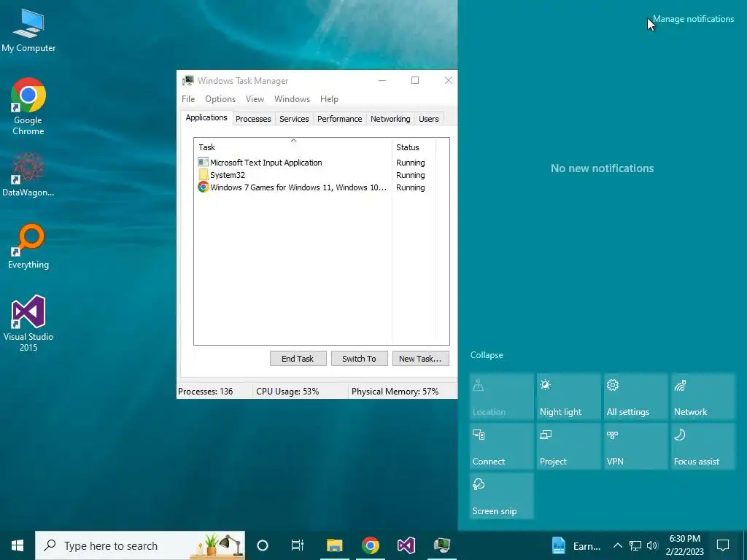
Task: Open the View menu in Task Manager
Action: click(255, 99)
